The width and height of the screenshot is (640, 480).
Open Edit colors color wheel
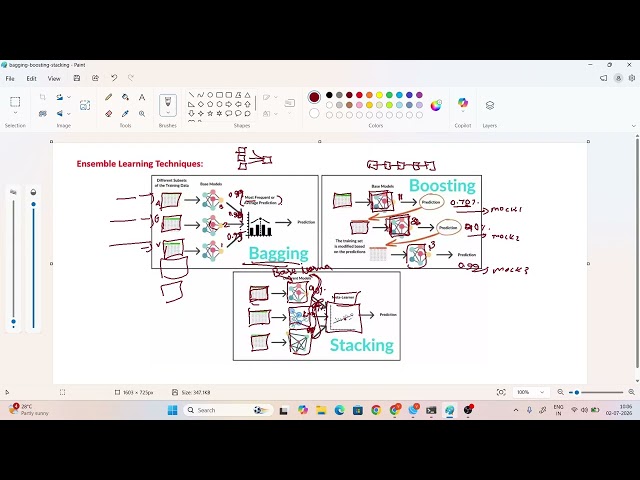(x=436, y=105)
